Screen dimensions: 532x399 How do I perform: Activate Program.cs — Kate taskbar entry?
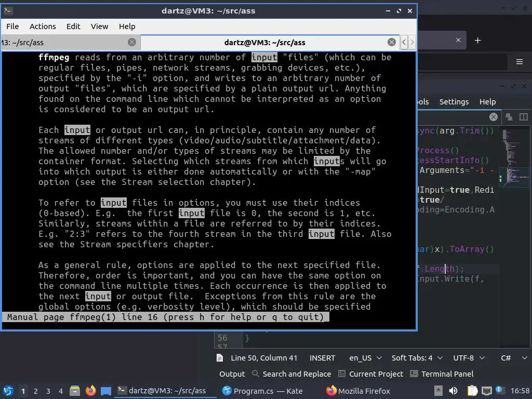262,391
